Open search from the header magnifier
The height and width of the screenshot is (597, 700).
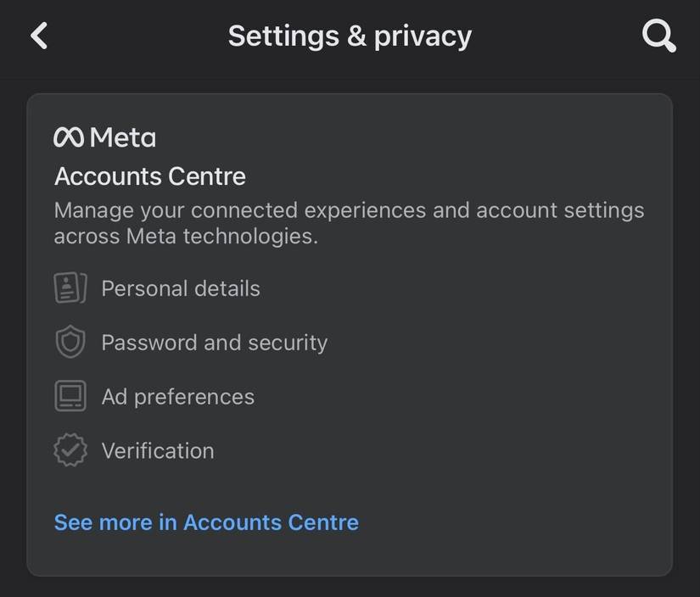coord(659,36)
